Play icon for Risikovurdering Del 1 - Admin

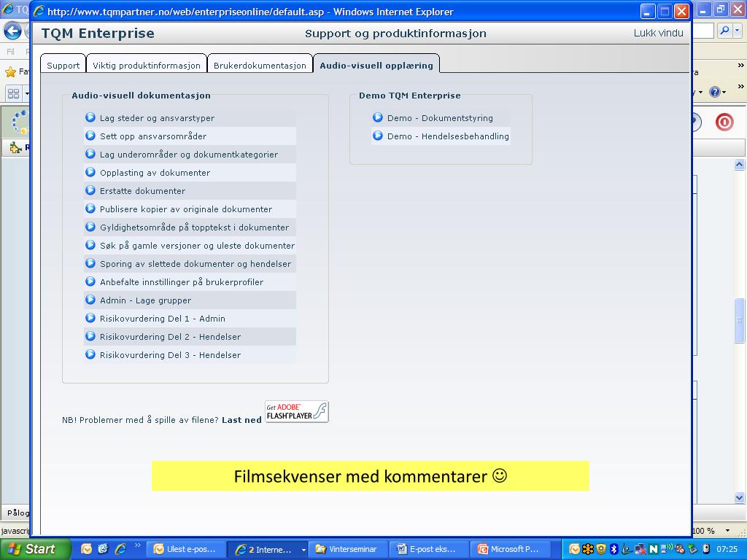click(x=90, y=318)
